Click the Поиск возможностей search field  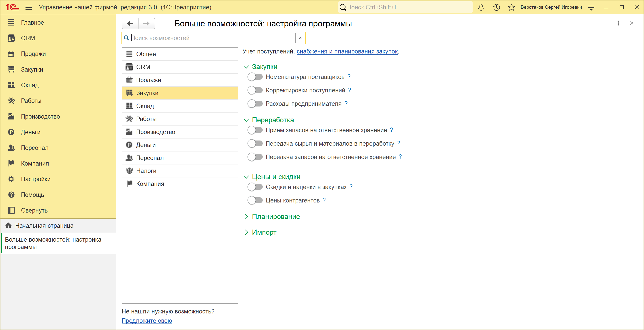pos(213,38)
